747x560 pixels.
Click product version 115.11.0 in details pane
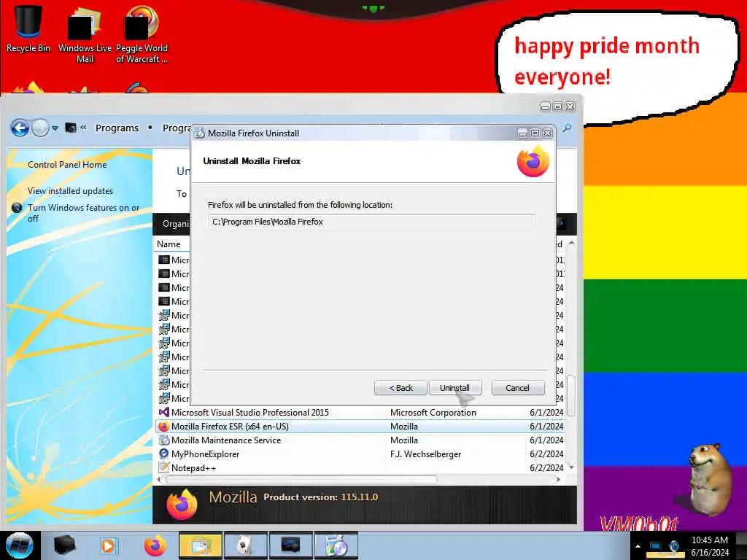tap(360, 497)
